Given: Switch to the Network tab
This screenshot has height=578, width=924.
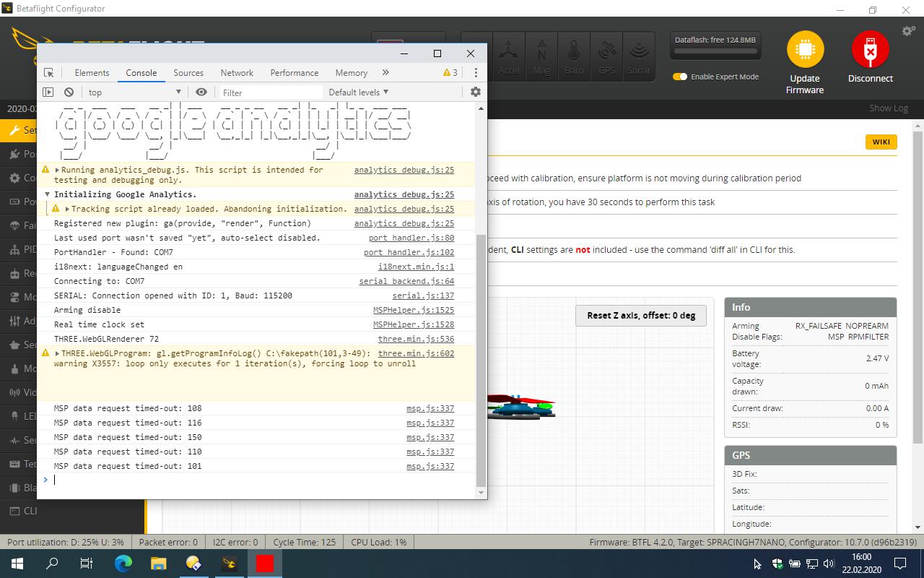Looking at the screenshot, I should click(237, 72).
